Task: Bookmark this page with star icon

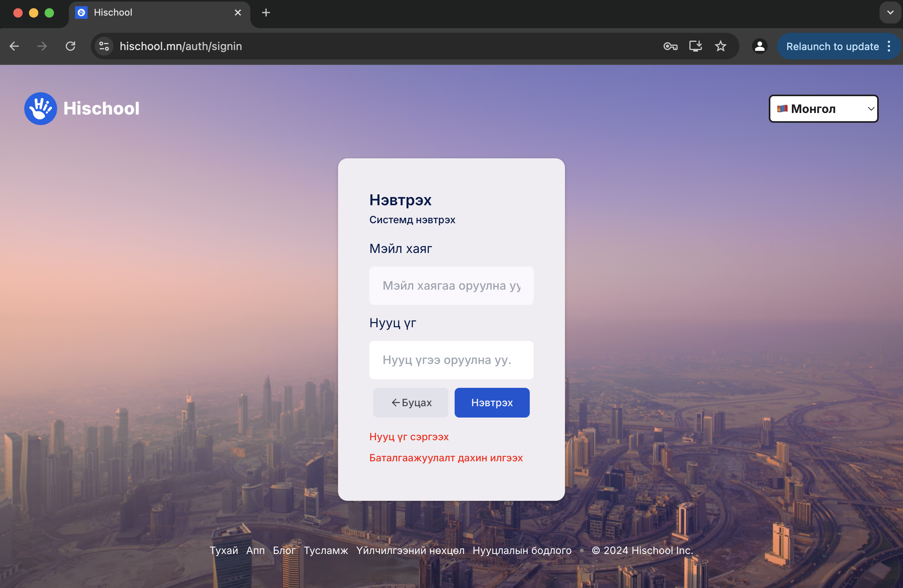Action: pos(720,46)
